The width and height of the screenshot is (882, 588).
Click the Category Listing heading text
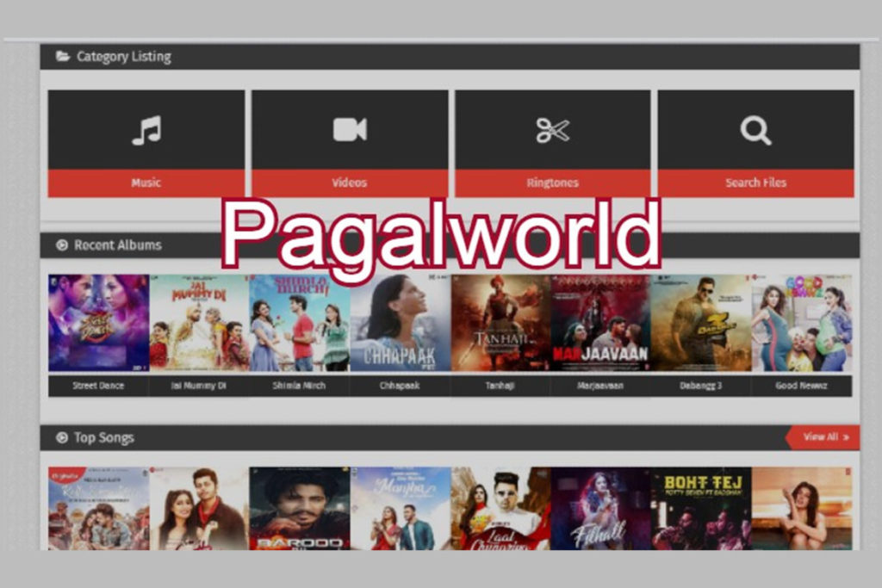(124, 57)
